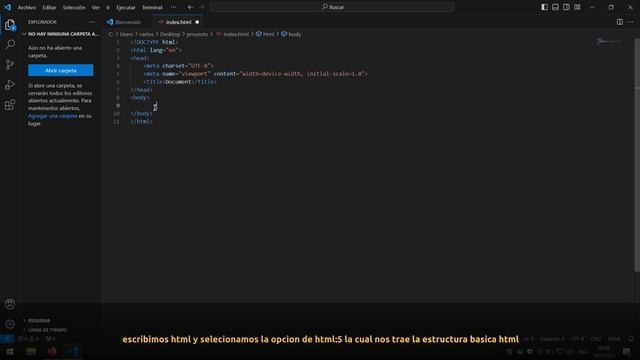The height and width of the screenshot is (360, 640).
Task: Open the html symbol breadcrumb
Action: (265, 34)
